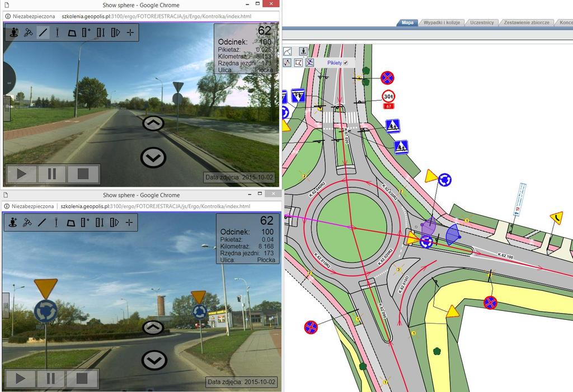Click the crossed-lines clear tool on the map toolbar
Screen dimensions: 573x392
coord(310,63)
